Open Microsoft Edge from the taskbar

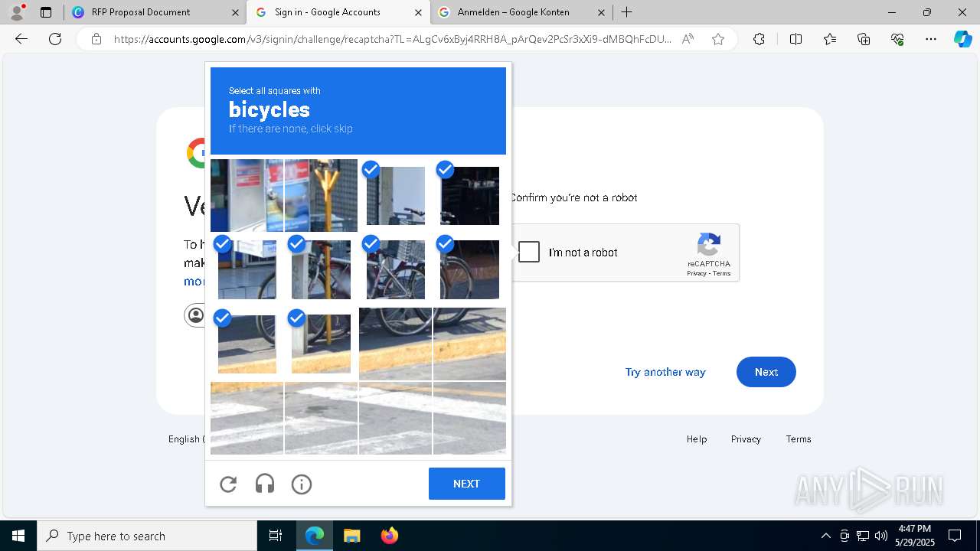point(315,536)
